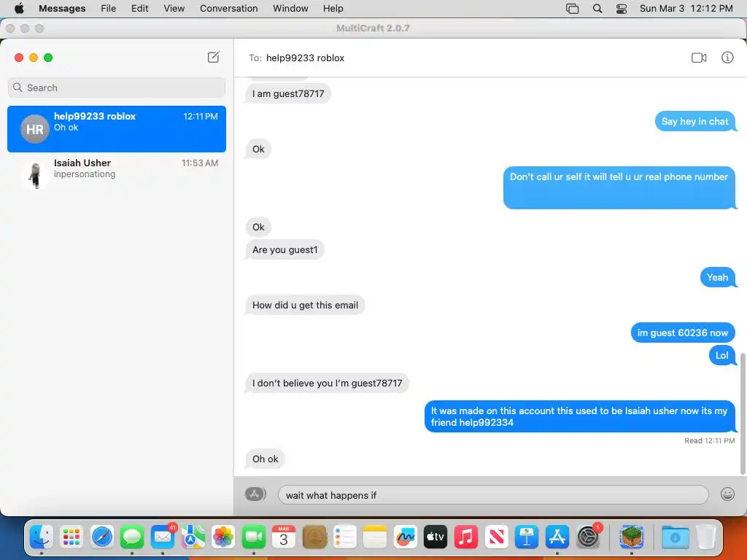Screen dimensions: 747x560
Task: Open Photos from the Dock
Action: pyautogui.click(x=223, y=537)
